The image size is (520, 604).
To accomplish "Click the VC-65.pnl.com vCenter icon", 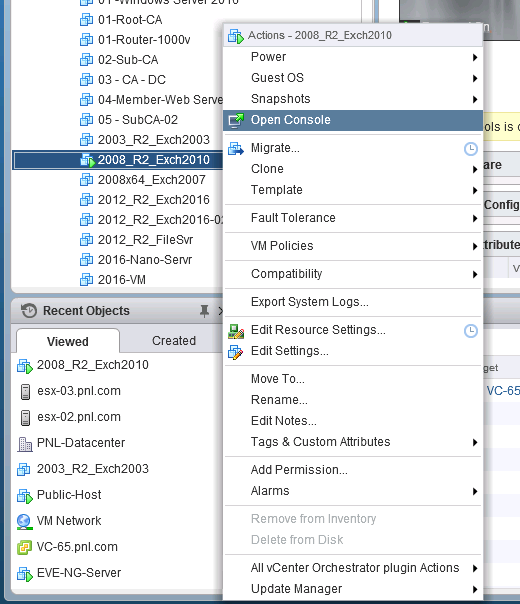I will point(24,547).
